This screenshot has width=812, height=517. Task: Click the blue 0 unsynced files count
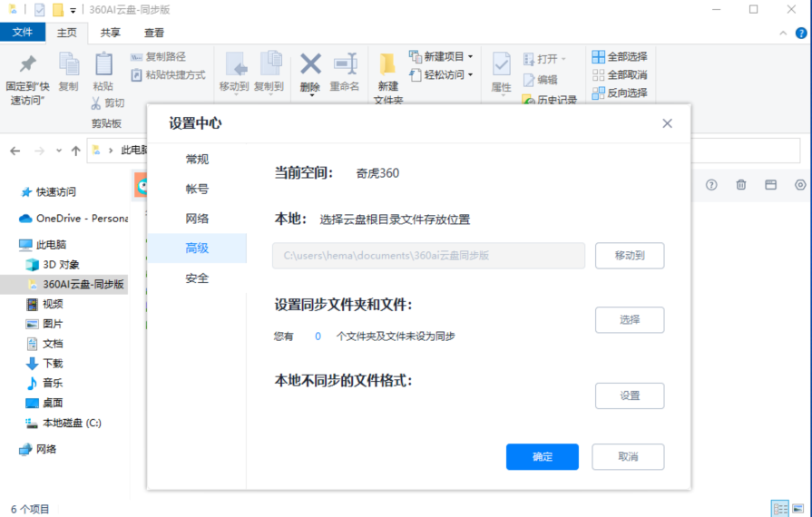[318, 337]
